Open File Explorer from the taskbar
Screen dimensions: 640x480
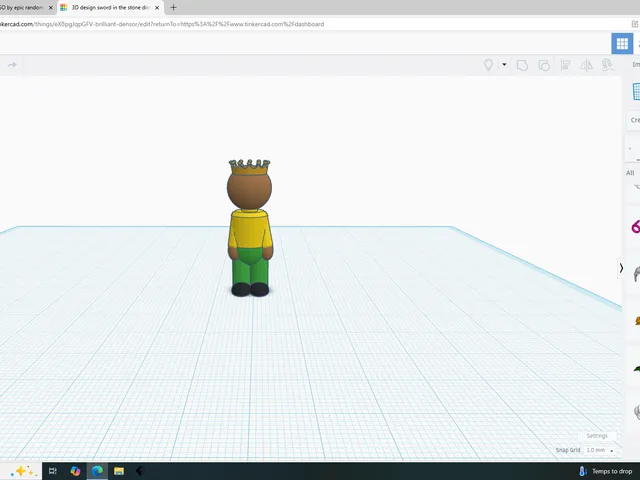point(119,471)
